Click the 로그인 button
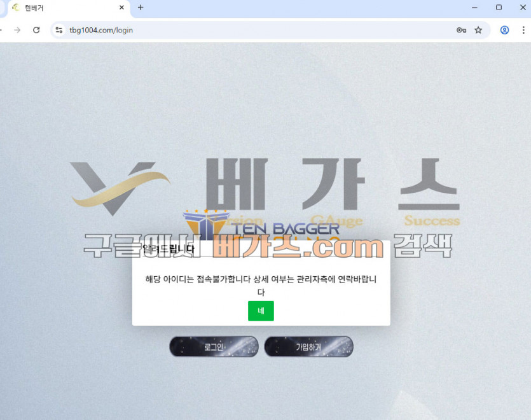 (214, 346)
